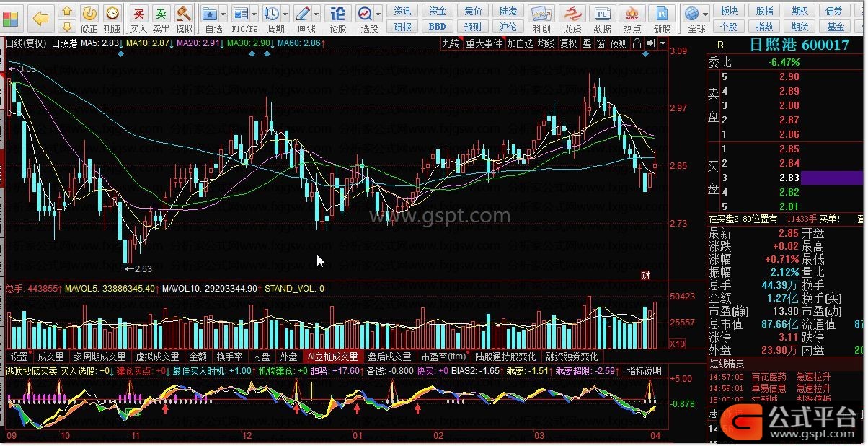Image resolution: width=868 pixels, height=446 pixels.
Task: Open the 修正 correction tool
Action: point(89,19)
